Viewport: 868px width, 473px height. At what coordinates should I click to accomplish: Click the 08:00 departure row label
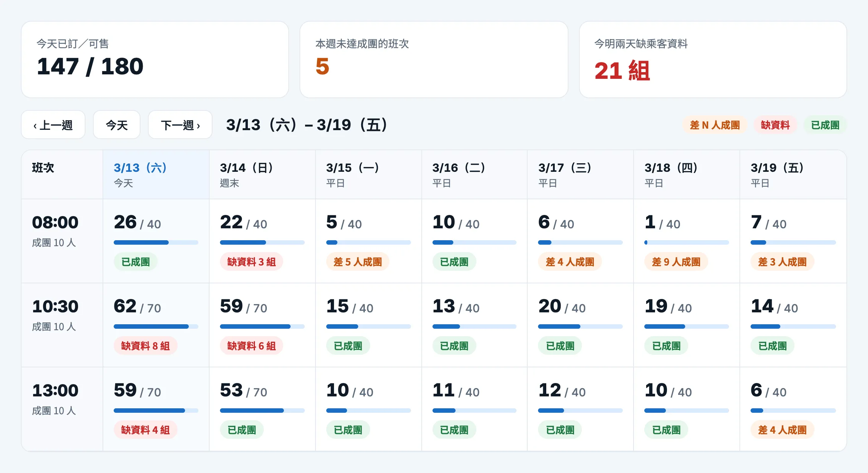pos(62,241)
